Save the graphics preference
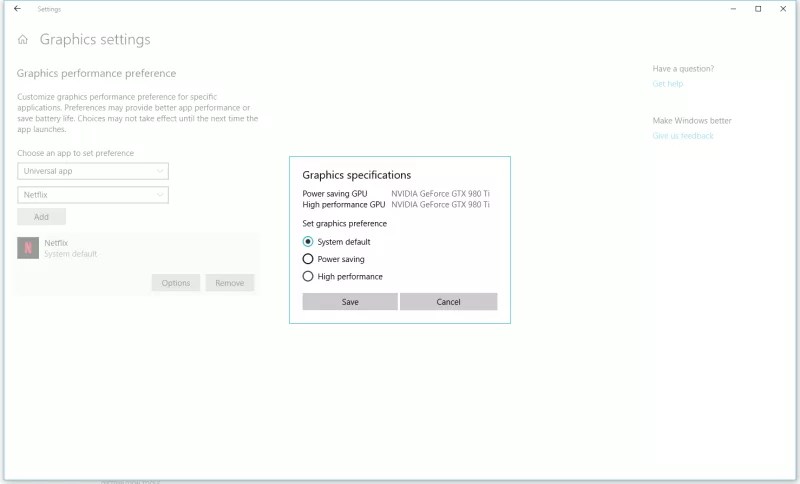 coord(350,302)
